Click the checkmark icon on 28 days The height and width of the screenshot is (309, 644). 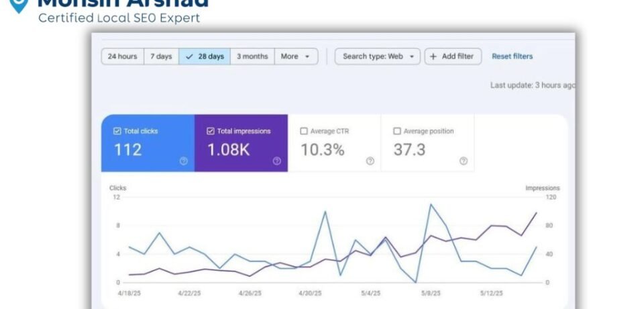point(189,57)
